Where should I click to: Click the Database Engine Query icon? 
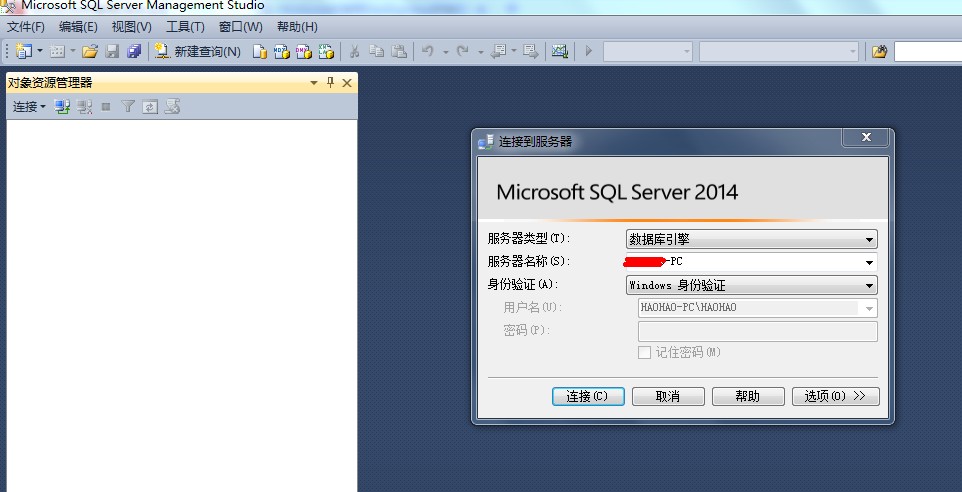click(x=260, y=52)
